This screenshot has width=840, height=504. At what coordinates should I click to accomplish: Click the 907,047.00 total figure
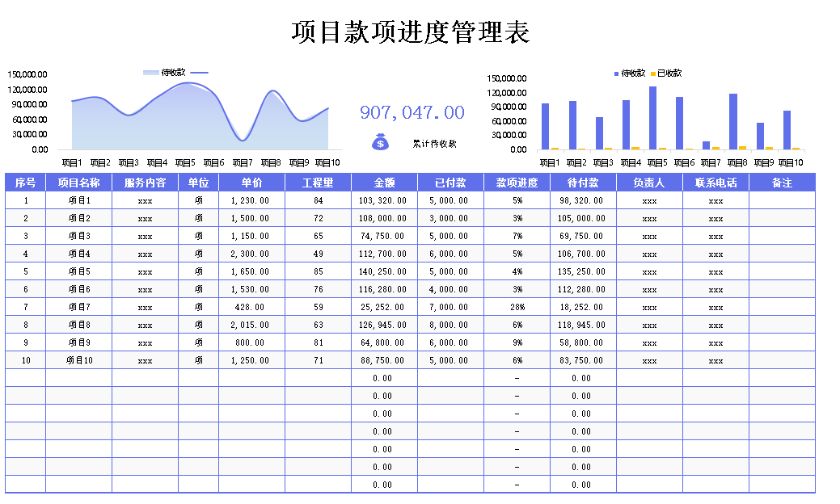point(412,112)
